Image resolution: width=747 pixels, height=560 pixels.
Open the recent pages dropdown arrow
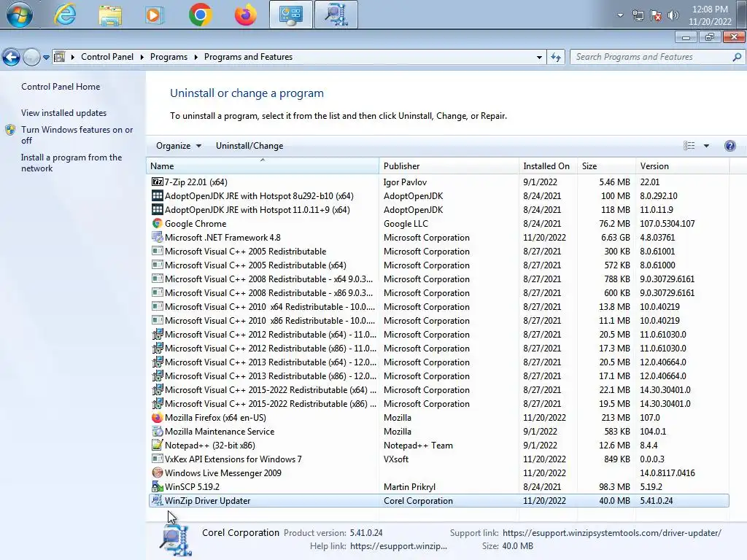point(46,57)
